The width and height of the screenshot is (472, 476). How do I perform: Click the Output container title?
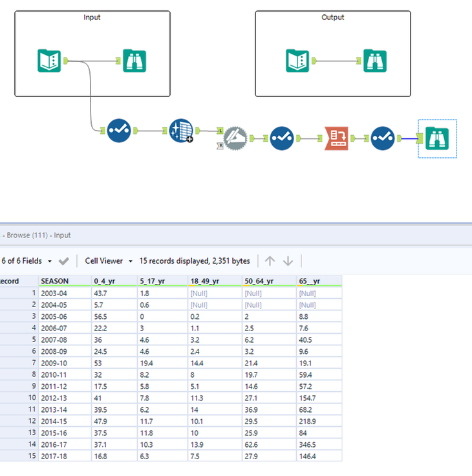[333, 17]
